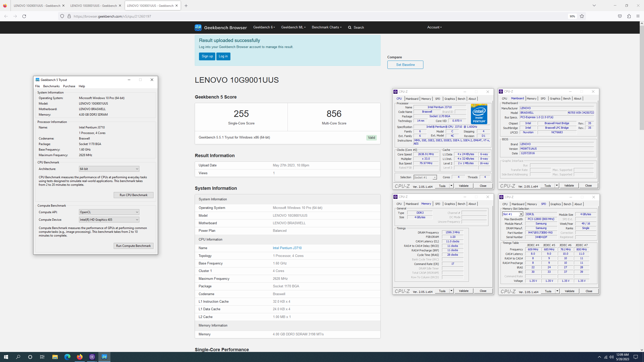
Task: Bookmark this page with the star icon
Action: (x=582, y=16)
